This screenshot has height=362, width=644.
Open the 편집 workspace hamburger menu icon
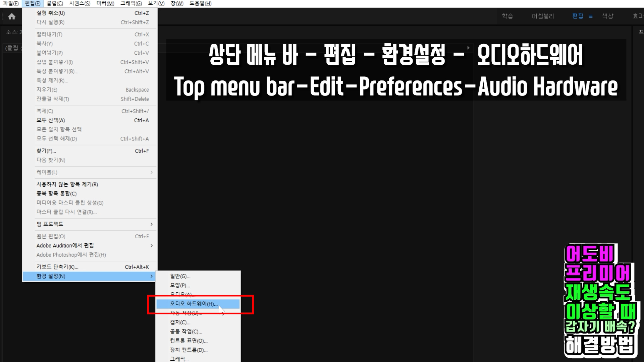coord(591,16)
